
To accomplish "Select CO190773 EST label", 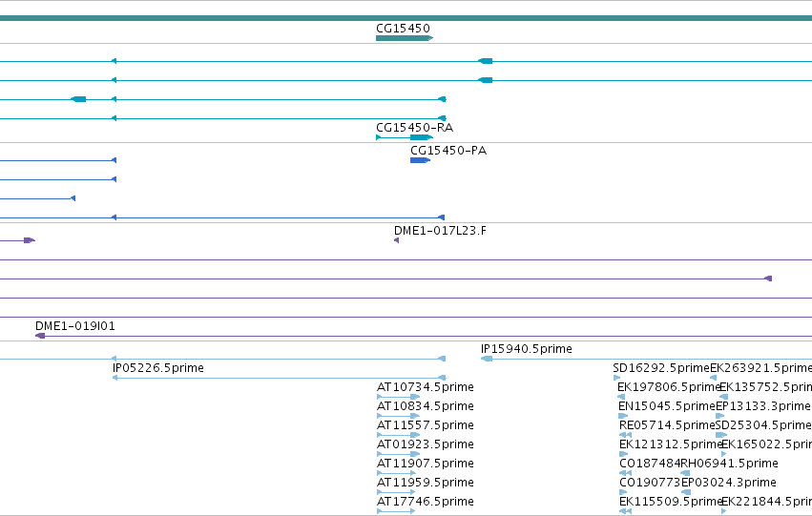I will pos(650,483).
